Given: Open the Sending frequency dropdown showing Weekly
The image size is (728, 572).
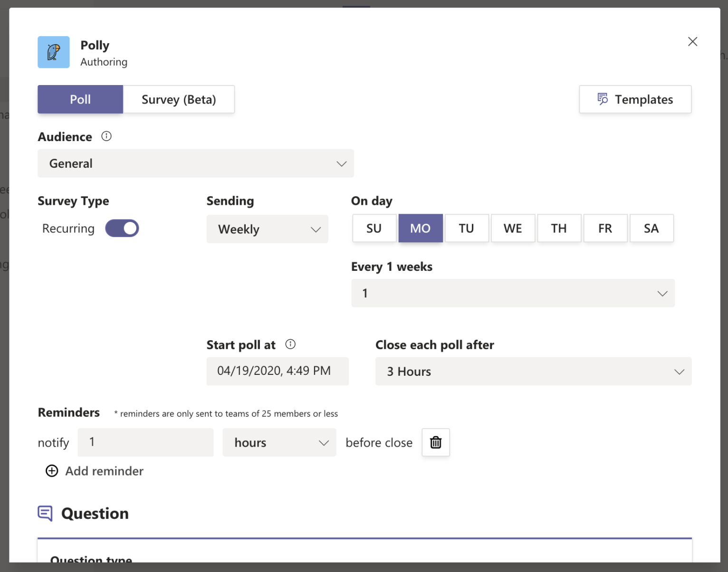Looking at the screenshot, I should tap(267, 229).
